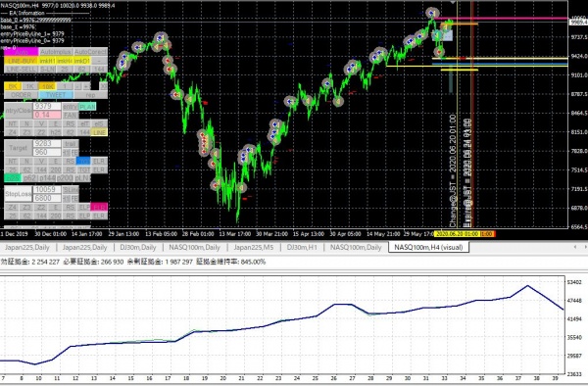Click the green p25 button
This screenshot has width=588, height=386.
click(13, 178)
